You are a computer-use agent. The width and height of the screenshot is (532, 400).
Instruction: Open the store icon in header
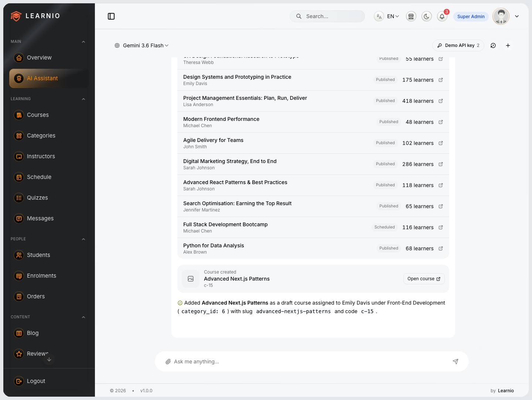pyautogui.click(x=411, y=16)
